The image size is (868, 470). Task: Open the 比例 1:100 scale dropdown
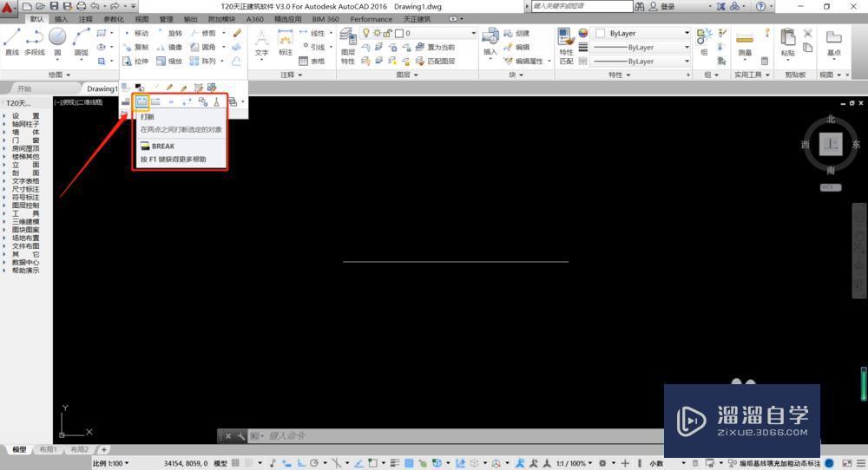click(x=111, y=463)
